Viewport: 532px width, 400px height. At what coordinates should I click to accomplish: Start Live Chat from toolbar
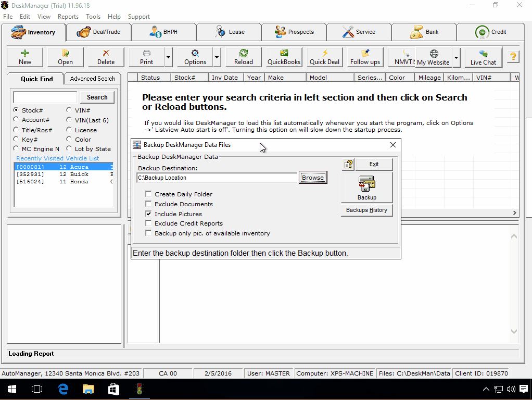coord(483,57)
